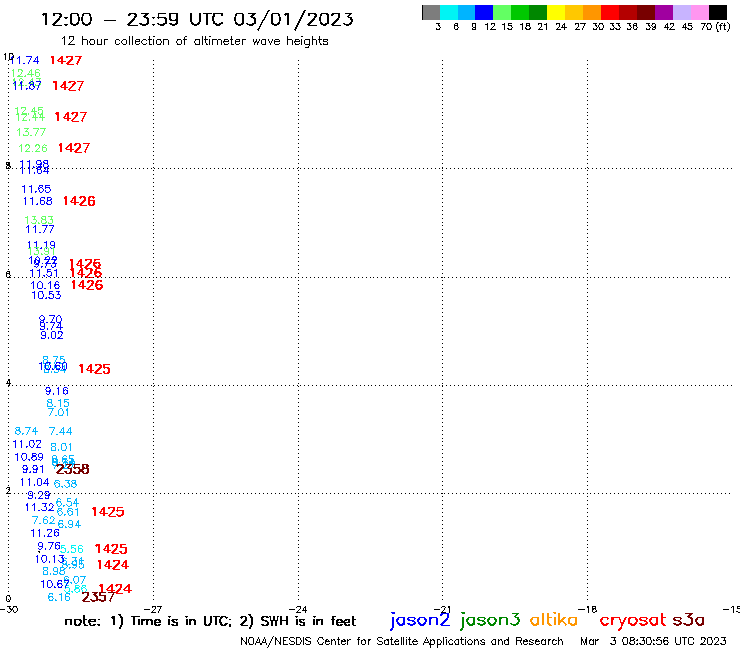Click the purple 42 ft legend swatch
Image resolution: width=740 pixels, height=650 pixels.
pos(664,12)
